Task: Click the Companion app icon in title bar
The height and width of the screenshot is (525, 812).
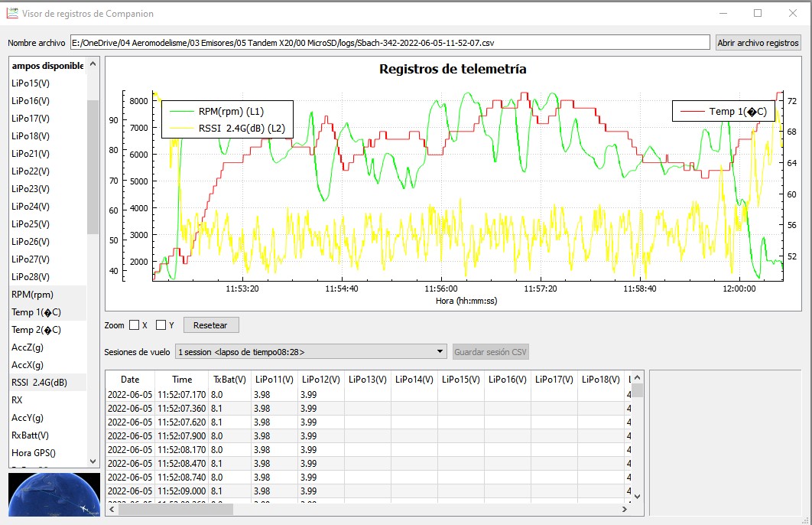Action: point(11,13)
